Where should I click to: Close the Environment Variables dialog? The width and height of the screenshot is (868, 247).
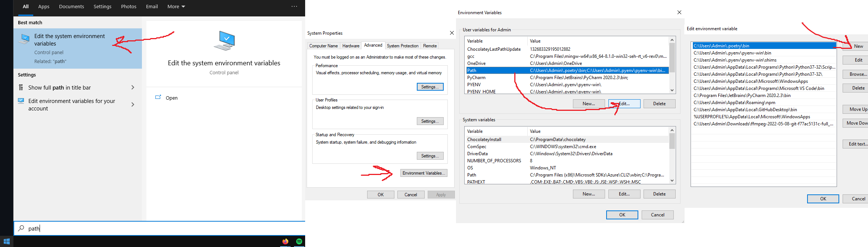679,12
